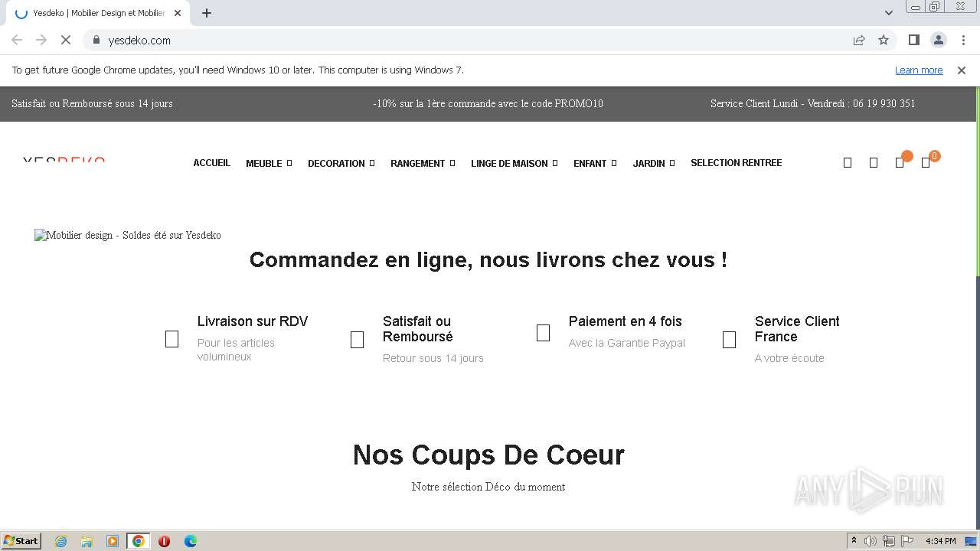Stop loading the yesdeko.com page

coord(66,40)
